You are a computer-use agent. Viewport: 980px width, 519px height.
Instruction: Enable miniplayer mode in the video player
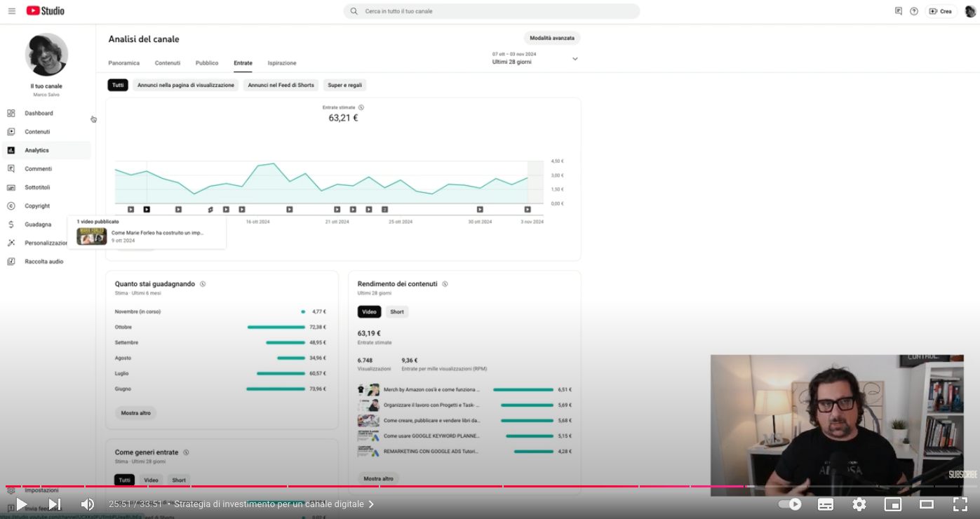[893, 504]
